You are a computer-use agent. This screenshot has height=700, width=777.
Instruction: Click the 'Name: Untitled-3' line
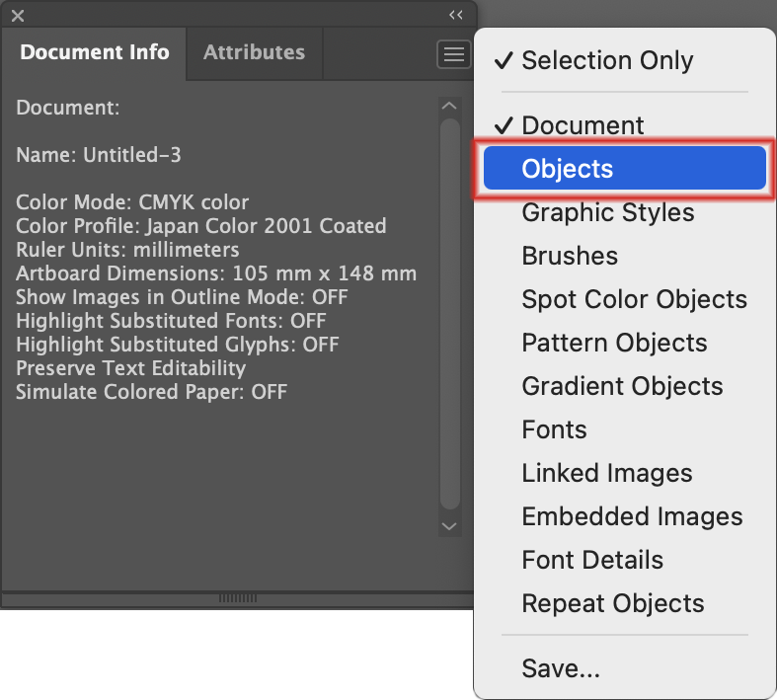tap(99, 155)
